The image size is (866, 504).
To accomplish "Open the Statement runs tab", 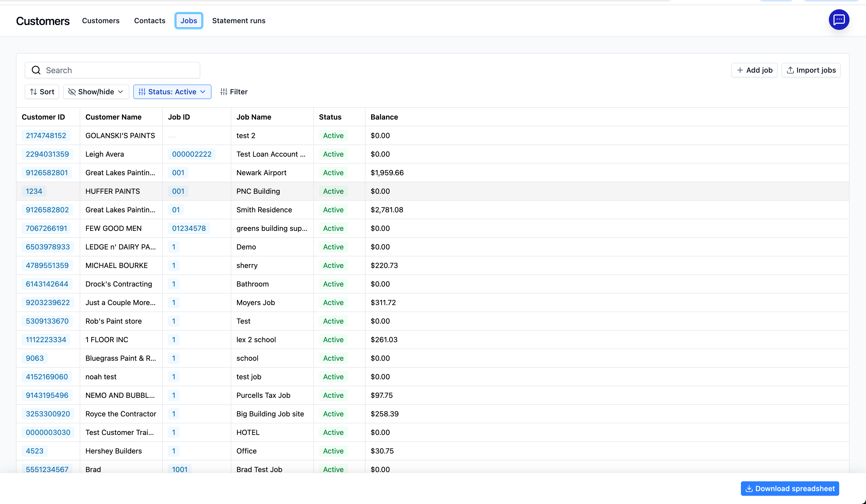I will [x=239, y=21].
